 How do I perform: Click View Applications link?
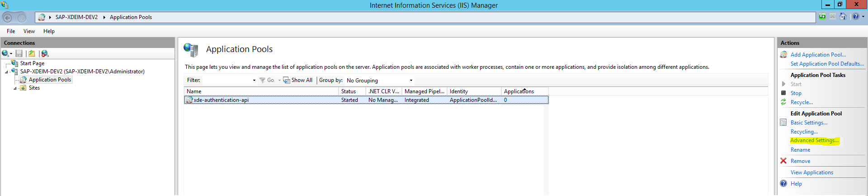coord(811,172)
